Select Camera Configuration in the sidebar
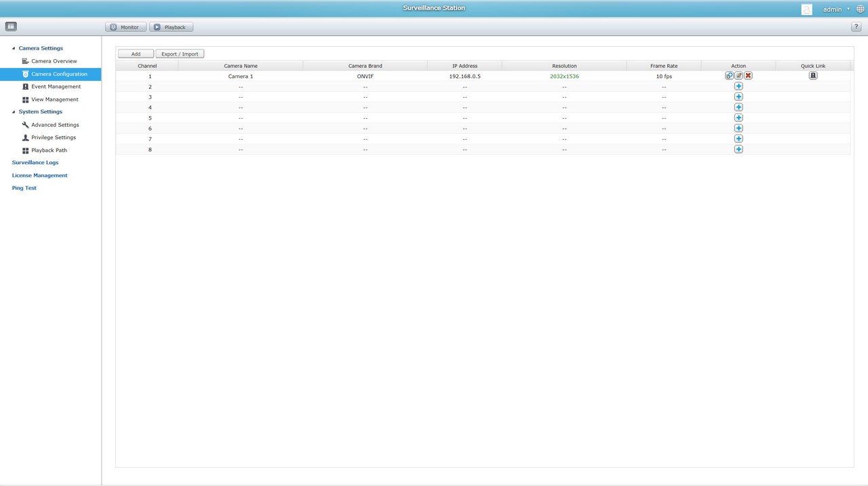Image resolution: width=868 pixels, height=486 pixels. point(51,74)
